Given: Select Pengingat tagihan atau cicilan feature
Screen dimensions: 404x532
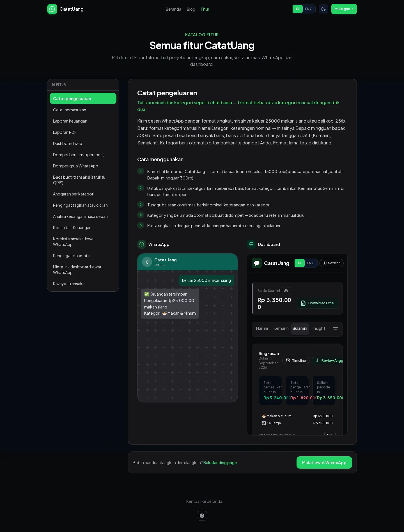Looking at the screenshot, I should [83, 205].
